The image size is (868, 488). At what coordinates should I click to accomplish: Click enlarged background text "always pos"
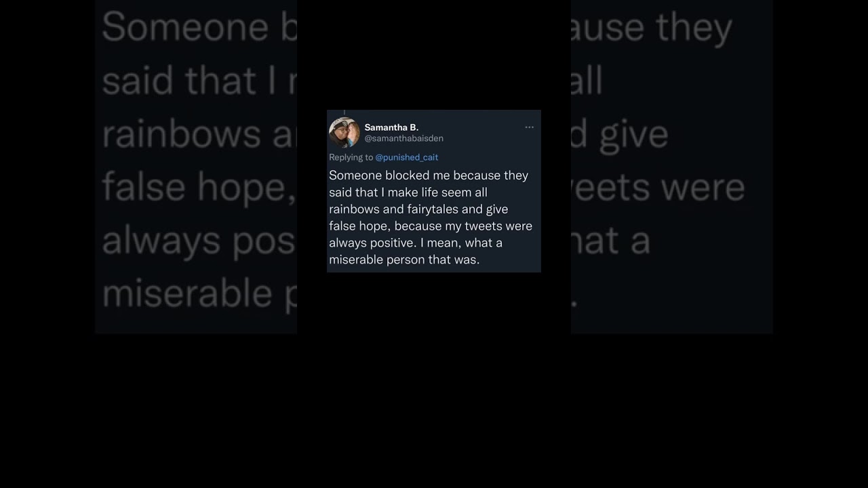[x=199, y=241]
